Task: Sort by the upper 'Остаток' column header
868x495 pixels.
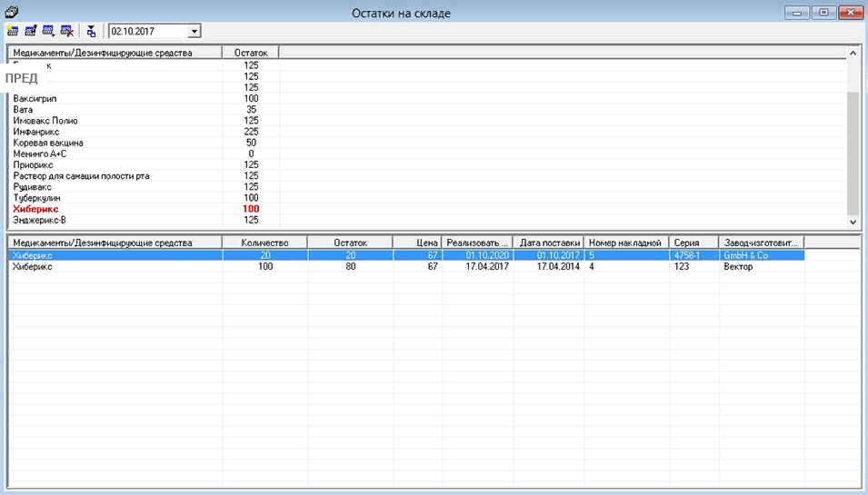Action: (250, 53)
